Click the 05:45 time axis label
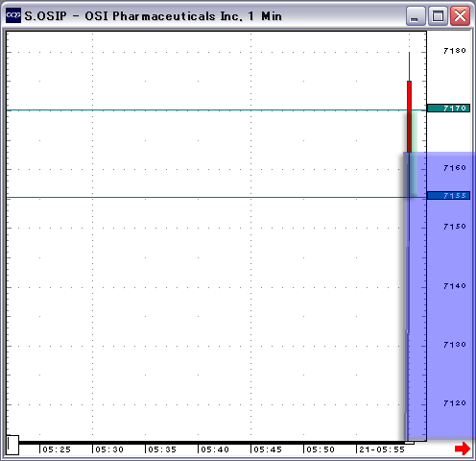This screenshot has width=476, height=461. point(268,449)
